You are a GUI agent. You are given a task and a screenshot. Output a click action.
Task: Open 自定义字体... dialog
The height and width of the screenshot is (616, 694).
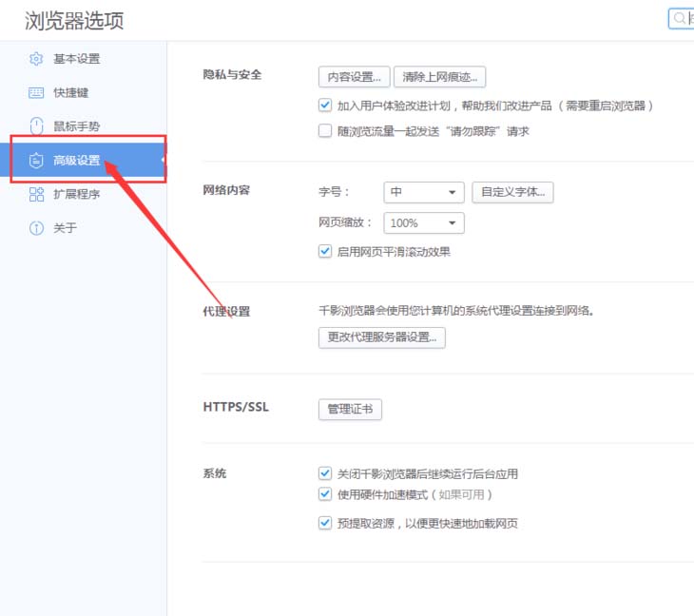(512, 192)
